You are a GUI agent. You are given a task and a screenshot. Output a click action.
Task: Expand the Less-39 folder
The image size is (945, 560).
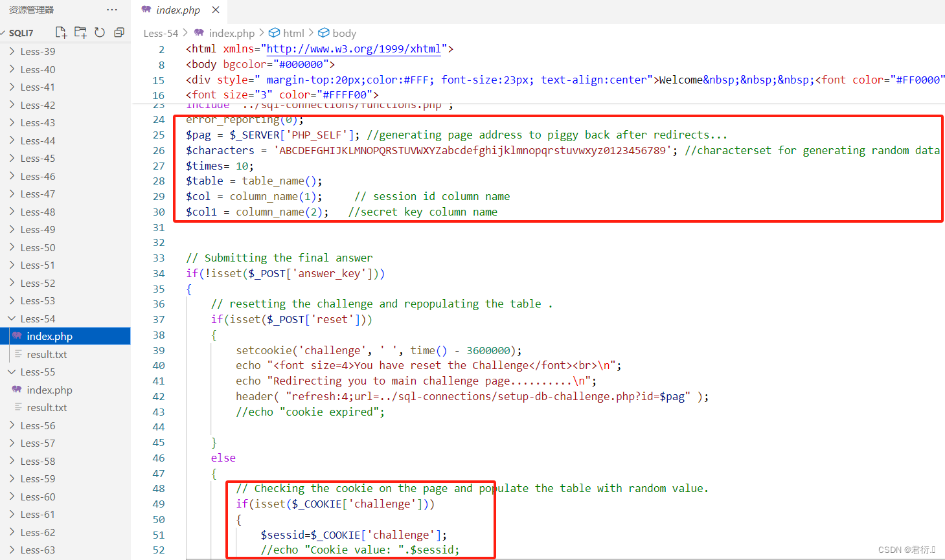pos(12,51)
